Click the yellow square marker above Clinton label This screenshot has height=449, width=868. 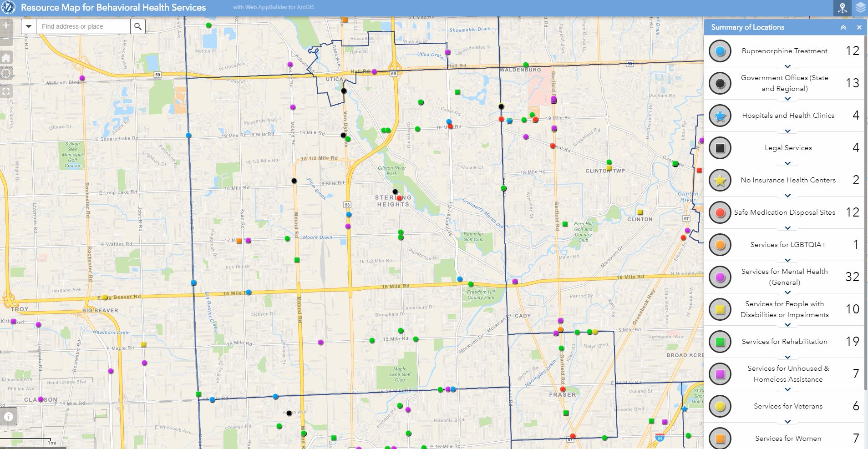(640, 212)
